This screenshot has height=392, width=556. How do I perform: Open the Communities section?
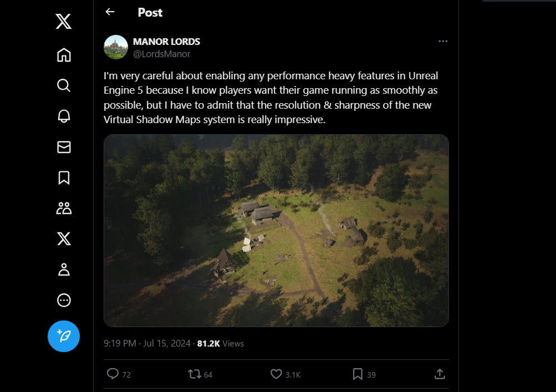click(64, 208)
